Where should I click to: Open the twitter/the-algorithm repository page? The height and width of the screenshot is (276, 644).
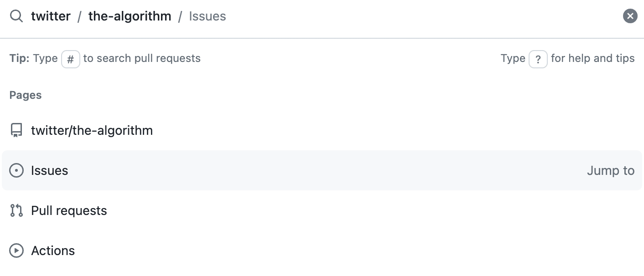tap(322, 131)
